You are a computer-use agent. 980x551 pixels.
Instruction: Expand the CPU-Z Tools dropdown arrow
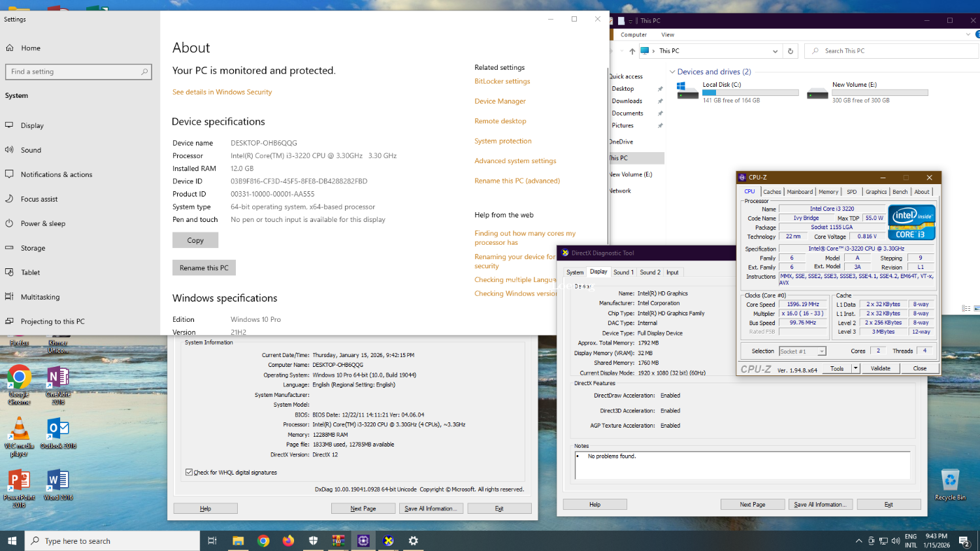coord(855,368)
